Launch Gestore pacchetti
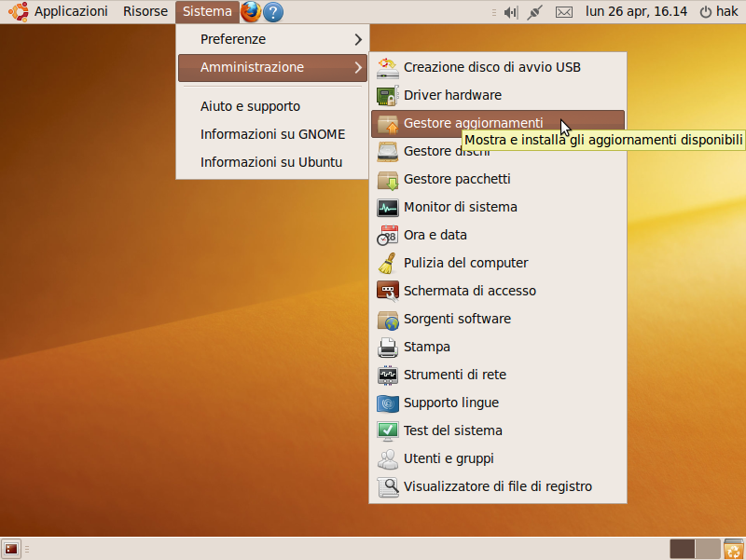The width and height of the screenshot is (746, 560). click(x=498, y=179)
